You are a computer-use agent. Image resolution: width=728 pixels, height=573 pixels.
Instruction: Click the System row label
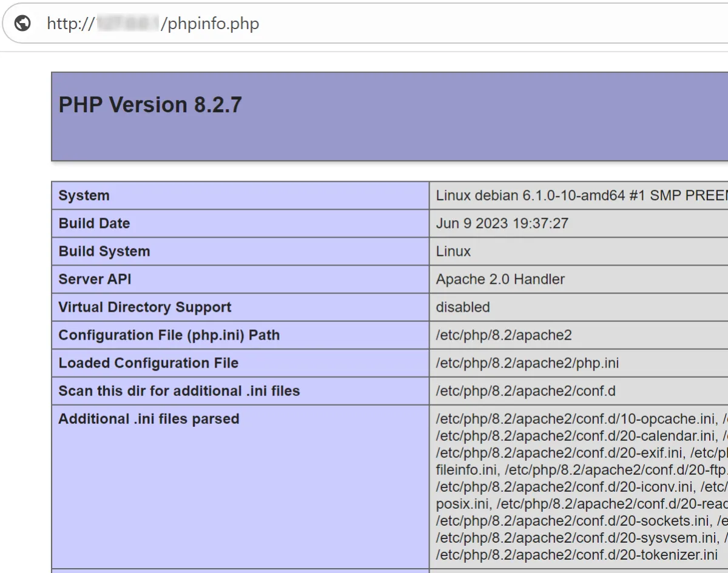(84, 196)
